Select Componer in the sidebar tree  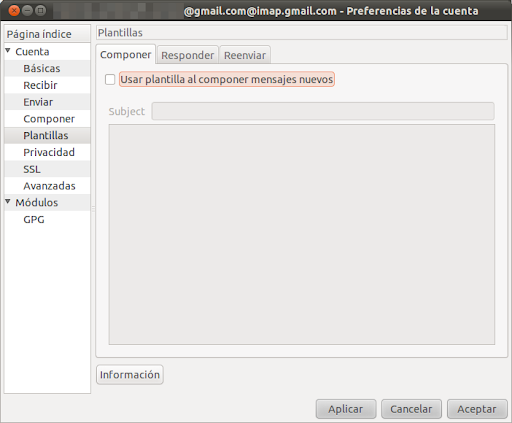pyautogui.click(x=49, y=119)
